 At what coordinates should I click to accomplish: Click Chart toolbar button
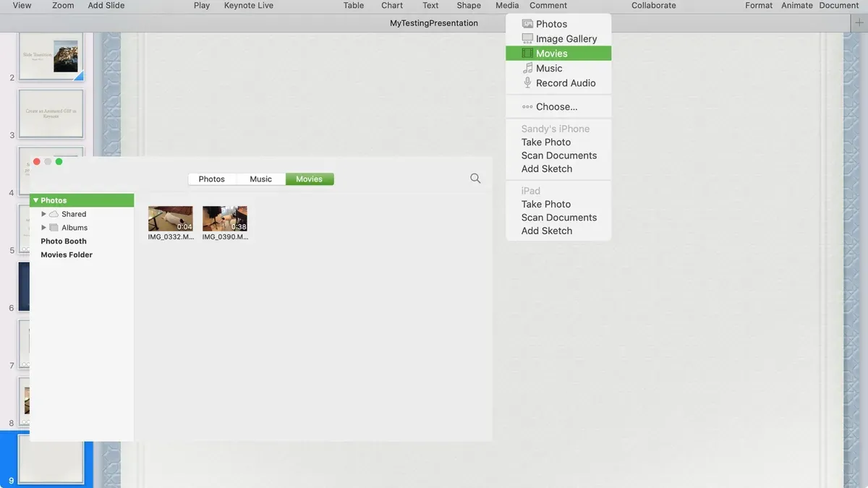[392, 5]
